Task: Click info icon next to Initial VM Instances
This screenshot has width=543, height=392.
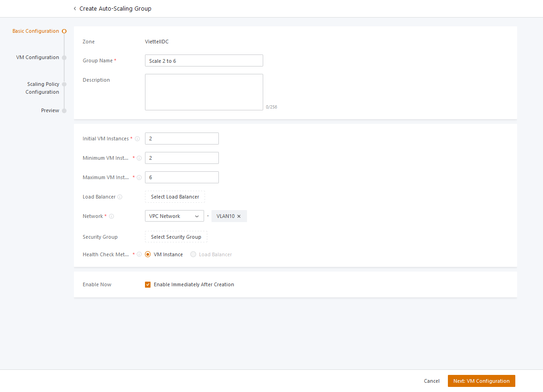Action: [x=137, y=139]
